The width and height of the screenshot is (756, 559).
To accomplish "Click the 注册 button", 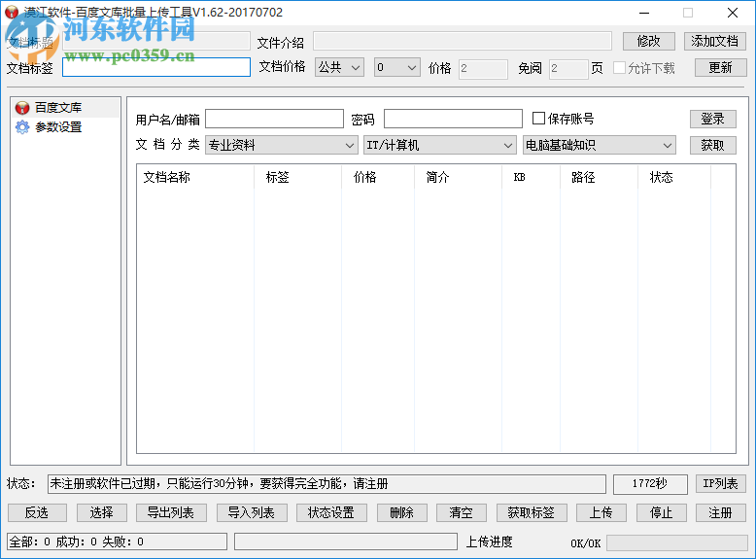I will click(721, 512).
